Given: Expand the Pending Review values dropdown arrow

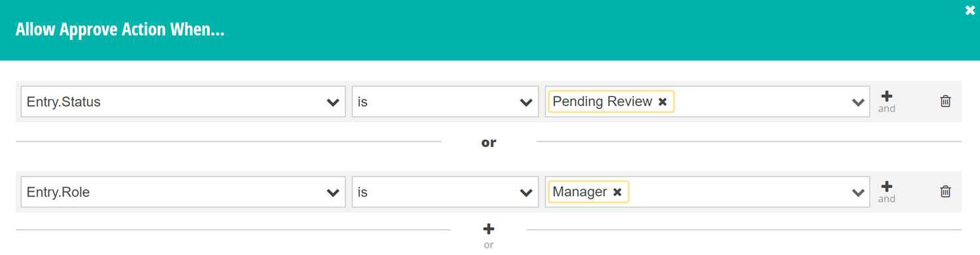Looking at the screenshot, I should click(x=858, y=102).
